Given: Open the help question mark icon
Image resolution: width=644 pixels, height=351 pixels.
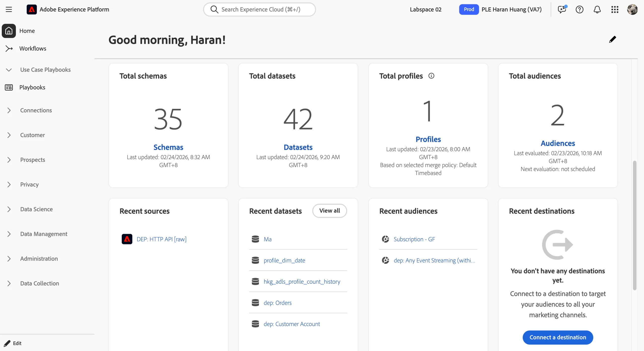Looking at the screenshot, I should pos(579,10).
